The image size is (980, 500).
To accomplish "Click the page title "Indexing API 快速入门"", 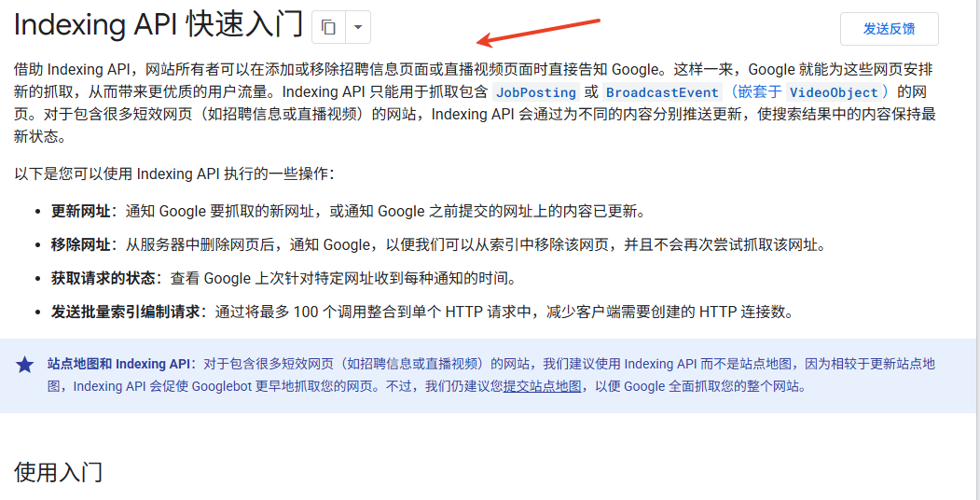I will click(x=159, y=25).
